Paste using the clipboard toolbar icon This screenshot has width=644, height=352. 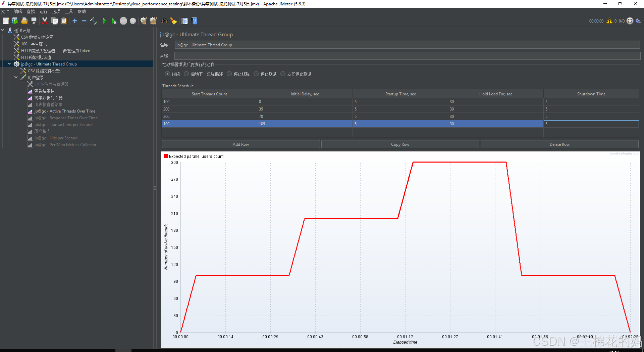point(64,21)
